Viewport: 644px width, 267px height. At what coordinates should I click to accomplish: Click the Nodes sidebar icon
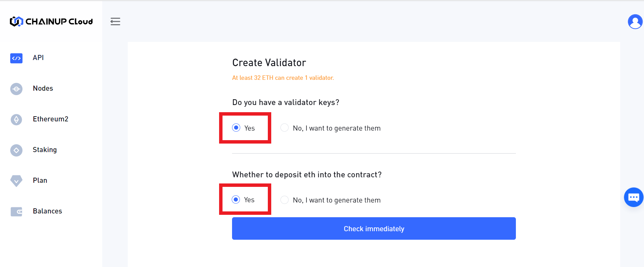coord(16,89)
